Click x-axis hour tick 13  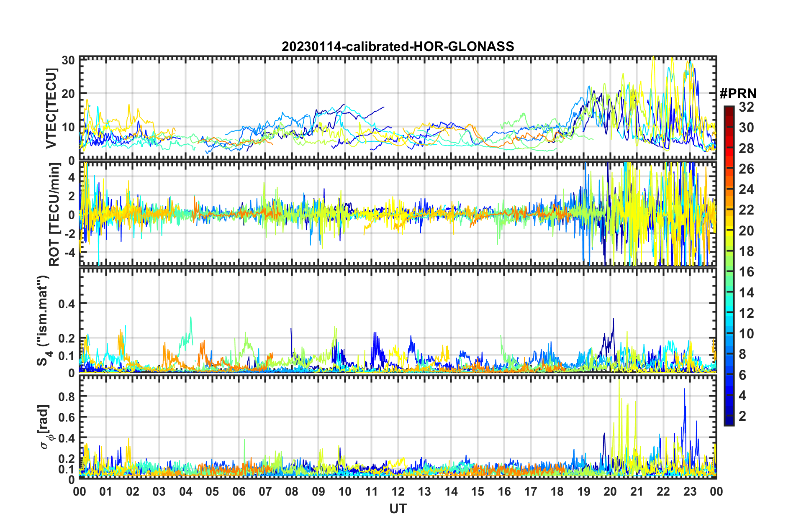click(424, 491)
